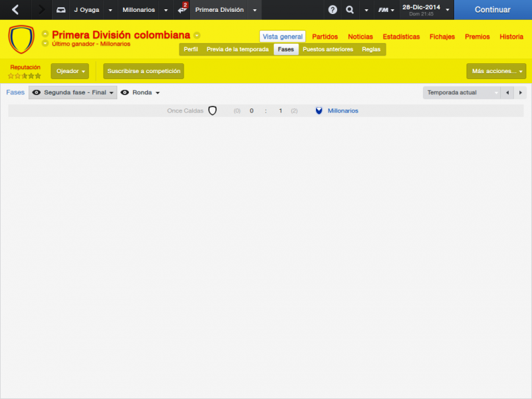Click the 0 : 1 match score

click(265, 110)
